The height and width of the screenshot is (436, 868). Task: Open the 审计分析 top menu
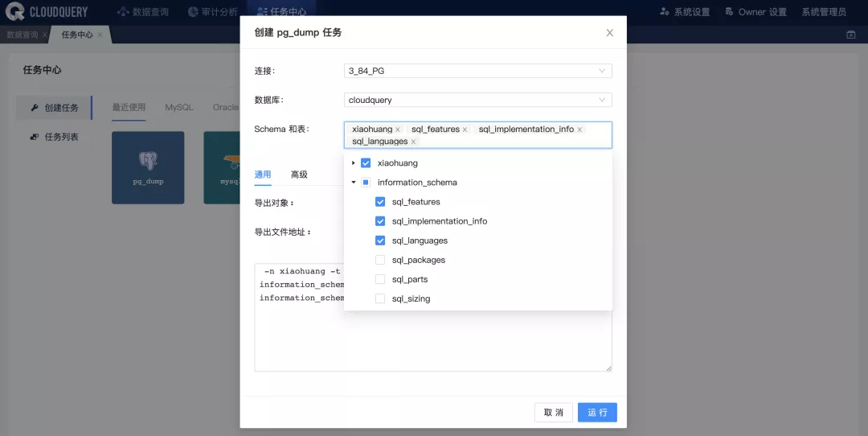212,11
